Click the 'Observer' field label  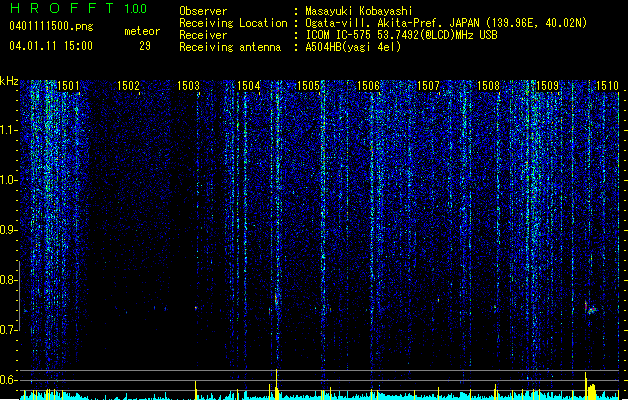pyautogui.click(x=203, y=11)
